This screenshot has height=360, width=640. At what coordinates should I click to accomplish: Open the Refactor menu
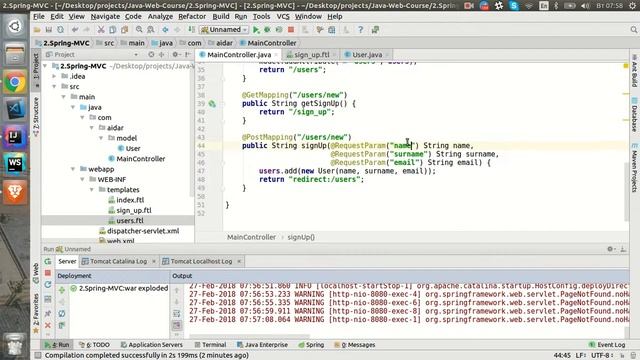pyautogui.click(x=192, y=16)
